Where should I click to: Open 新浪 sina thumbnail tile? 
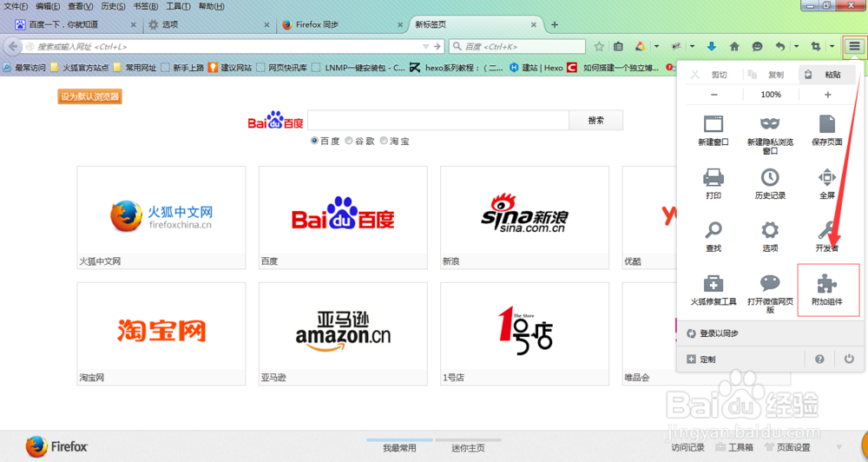pos(524,217)
